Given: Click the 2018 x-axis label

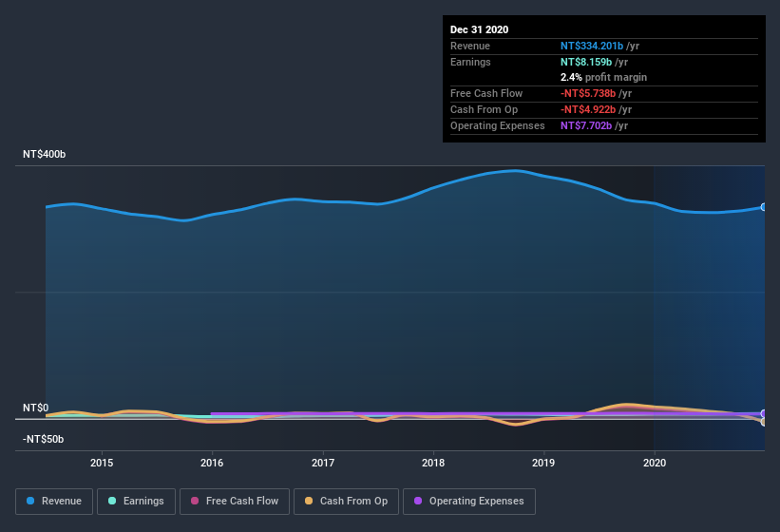Looking at the screenshot, I should click(x=433, y=463).
